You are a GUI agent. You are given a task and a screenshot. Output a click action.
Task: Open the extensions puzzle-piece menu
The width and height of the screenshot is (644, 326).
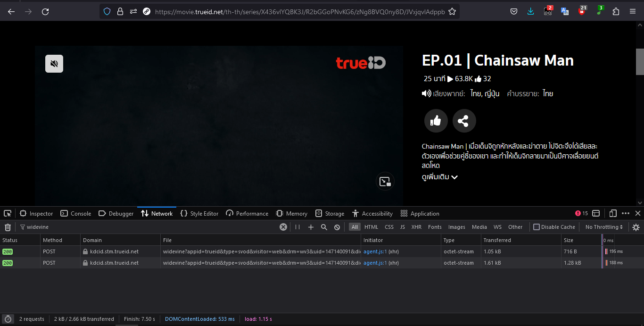(x=616, y=11)
